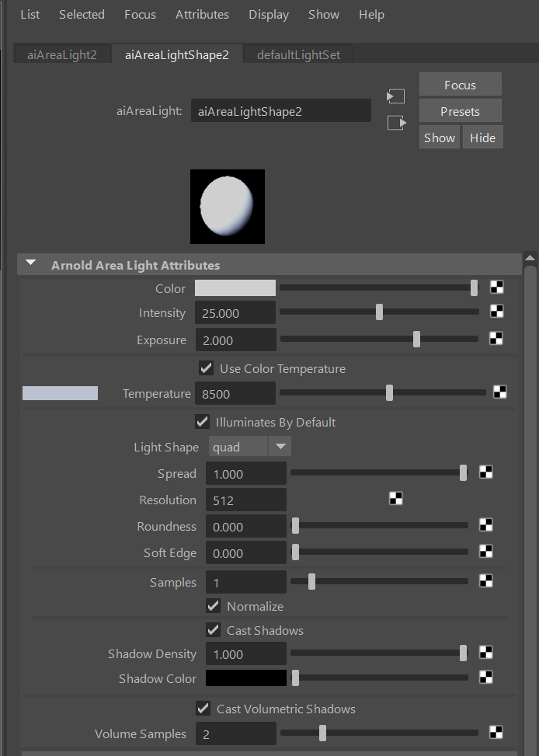This screenshot has height=756, width=539.
Task: Open the Focus menu
Action: (140, 15)
